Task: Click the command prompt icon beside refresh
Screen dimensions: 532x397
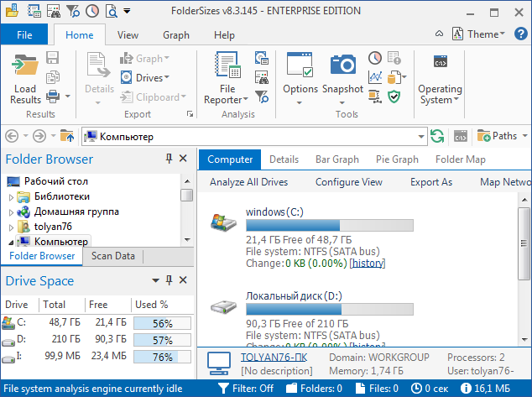Action: point(461,137)
